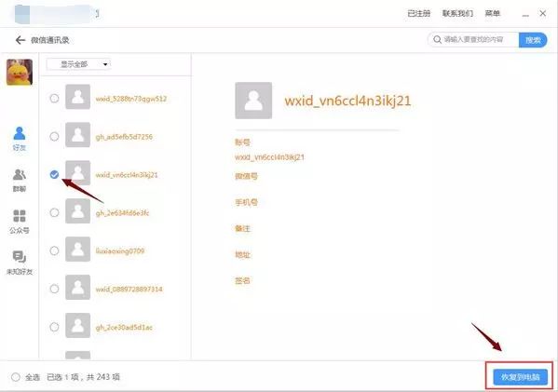
Task: Click the 搜索 search button
Action: pyautogui.click(x=533, y=40)
